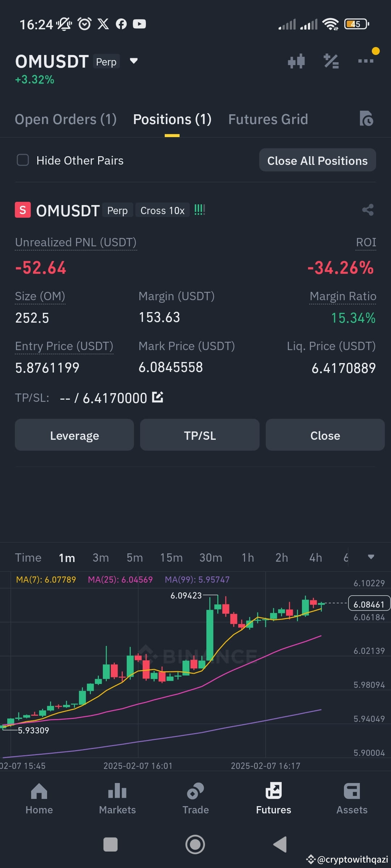The height and width of the screenshot is (868, 391).
Task: Select the 5m chart interval
Action: point(135,557)
